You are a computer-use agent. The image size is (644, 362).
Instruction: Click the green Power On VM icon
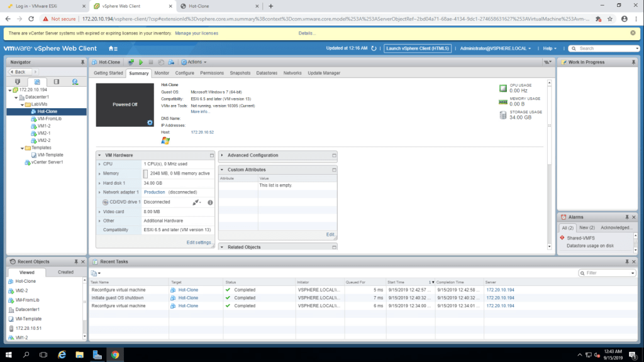click(x=141, y=62)
